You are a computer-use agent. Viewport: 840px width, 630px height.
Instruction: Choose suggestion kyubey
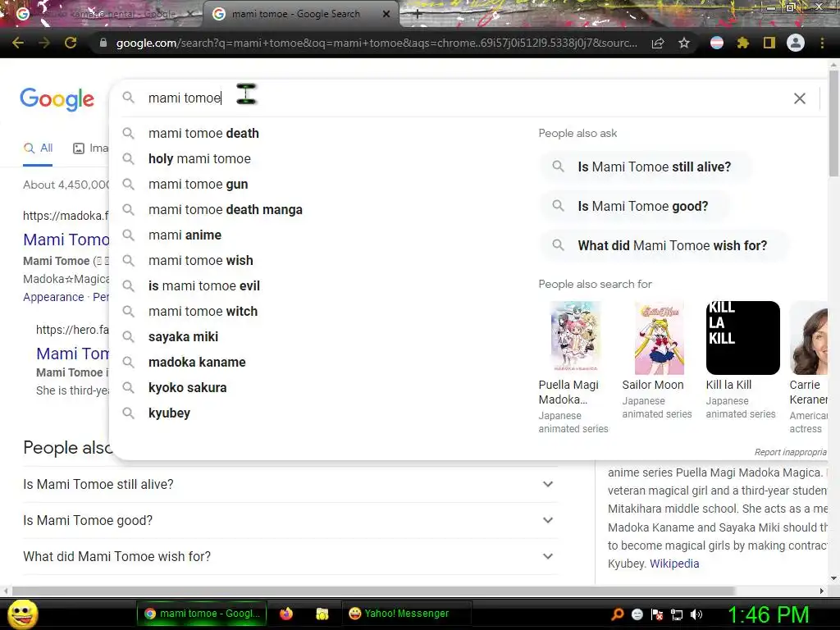tap(169, 413)
